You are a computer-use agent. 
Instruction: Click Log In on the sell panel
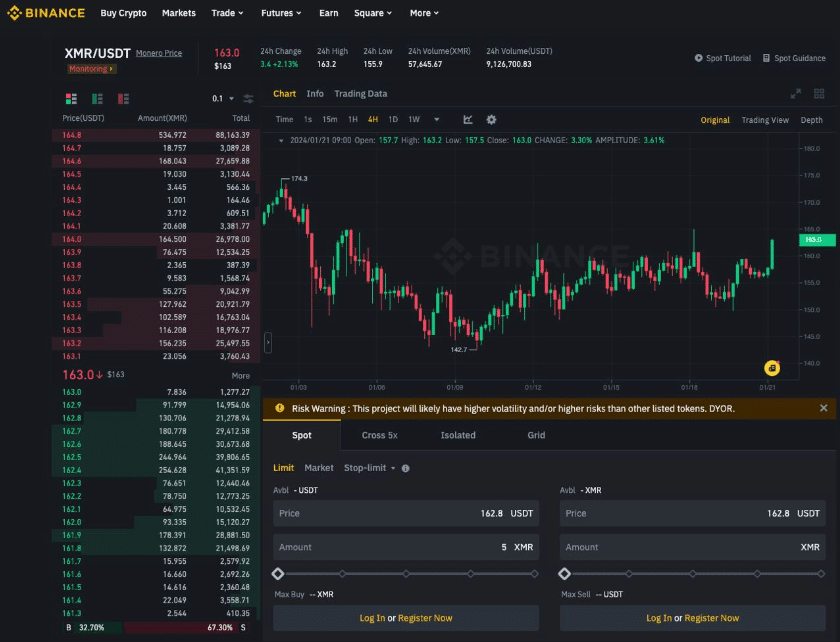659,618
